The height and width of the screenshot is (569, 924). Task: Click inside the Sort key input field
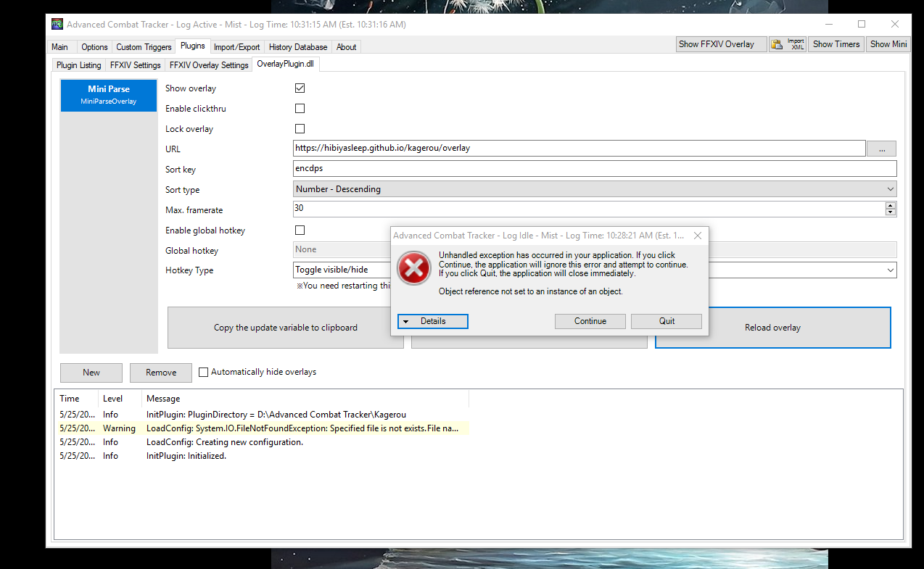508,168
